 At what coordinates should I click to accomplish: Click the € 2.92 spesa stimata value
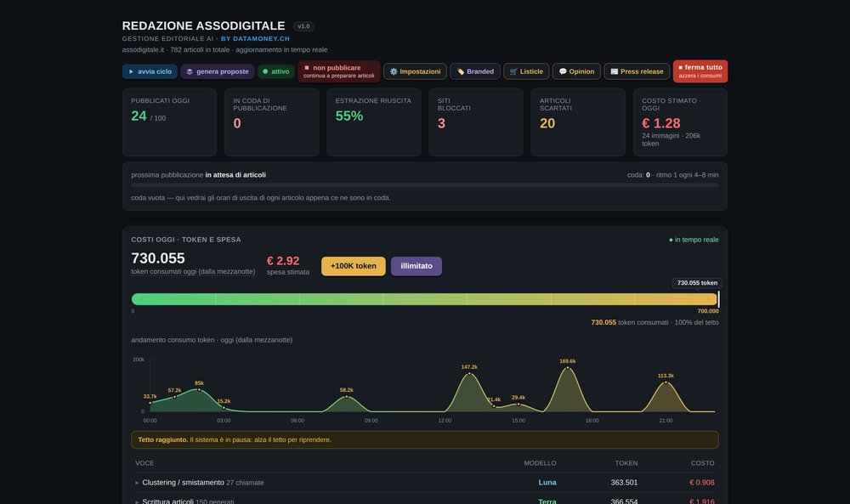tap(283, 261)
